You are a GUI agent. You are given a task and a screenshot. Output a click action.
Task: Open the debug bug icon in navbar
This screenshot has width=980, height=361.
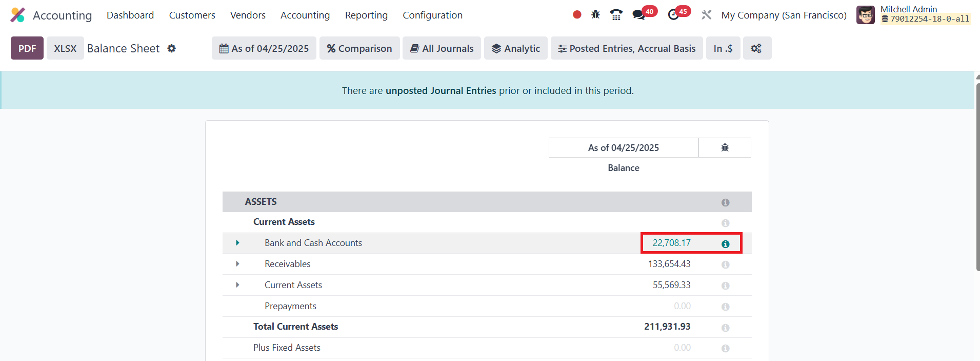595,15
